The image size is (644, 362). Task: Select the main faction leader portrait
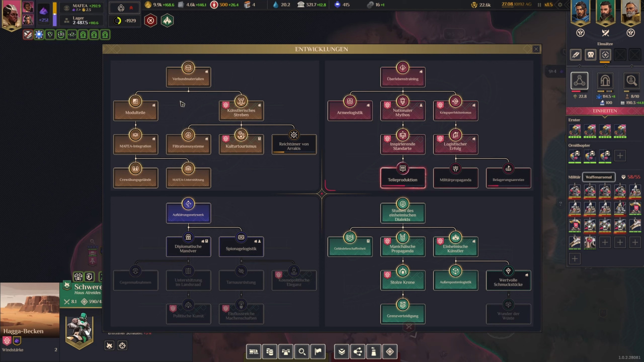tap(11, 15)
